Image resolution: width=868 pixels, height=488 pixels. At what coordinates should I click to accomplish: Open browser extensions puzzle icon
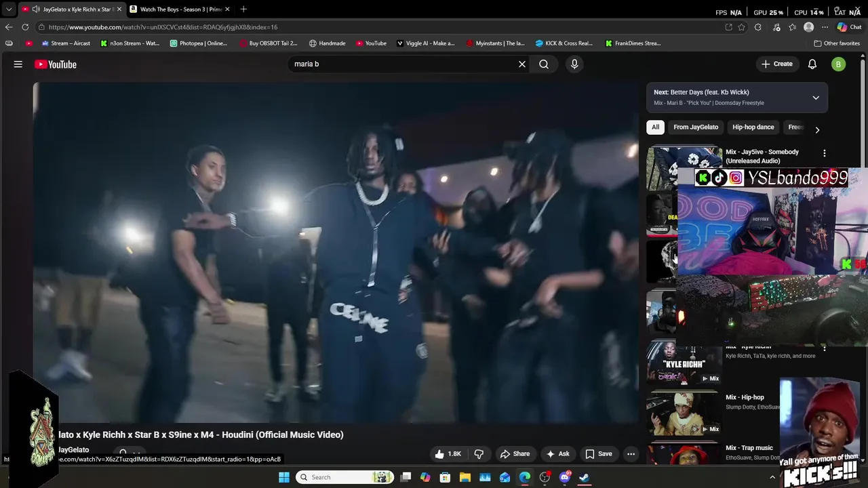(x=758, y=27)
